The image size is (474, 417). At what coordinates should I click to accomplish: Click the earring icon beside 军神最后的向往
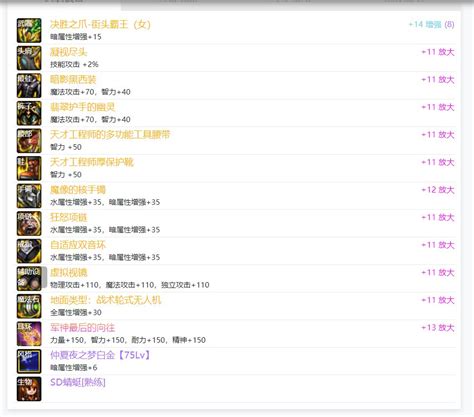point(29,334)
